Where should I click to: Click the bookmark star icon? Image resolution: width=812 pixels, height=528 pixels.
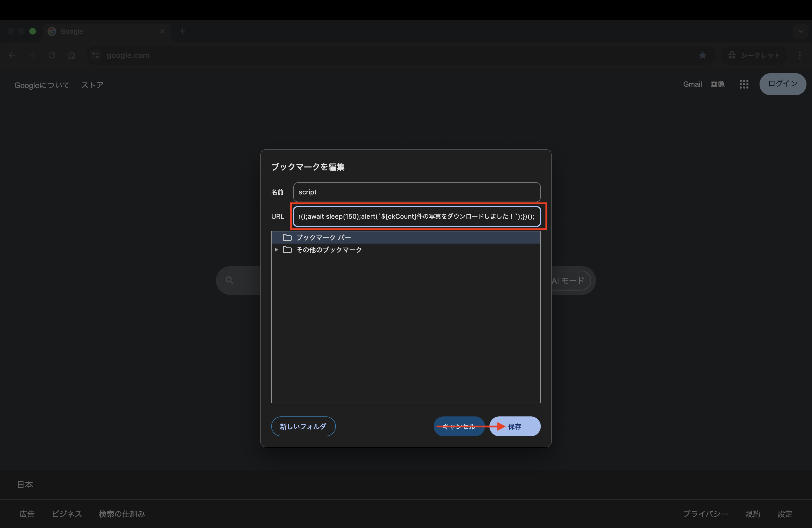[702, 55]
